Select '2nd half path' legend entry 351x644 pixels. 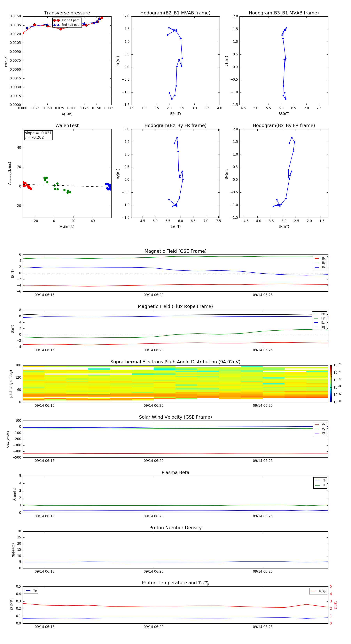tap(67, 25)
